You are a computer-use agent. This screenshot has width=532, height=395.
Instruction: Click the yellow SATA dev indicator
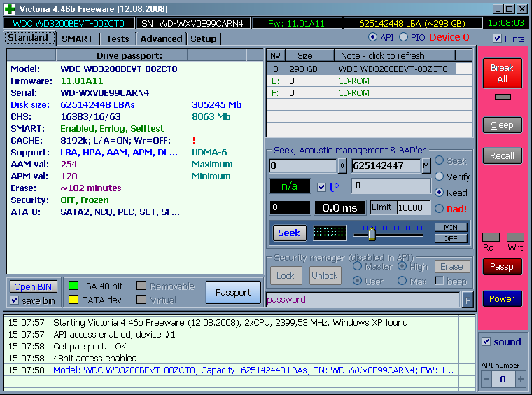73,300
